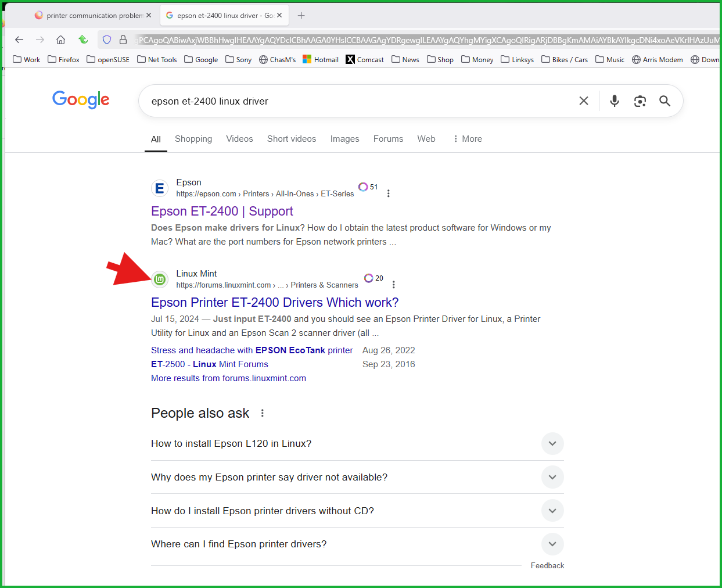Open the Work bookmarks folder
The image size is (722, 588).
click(27, 59)
